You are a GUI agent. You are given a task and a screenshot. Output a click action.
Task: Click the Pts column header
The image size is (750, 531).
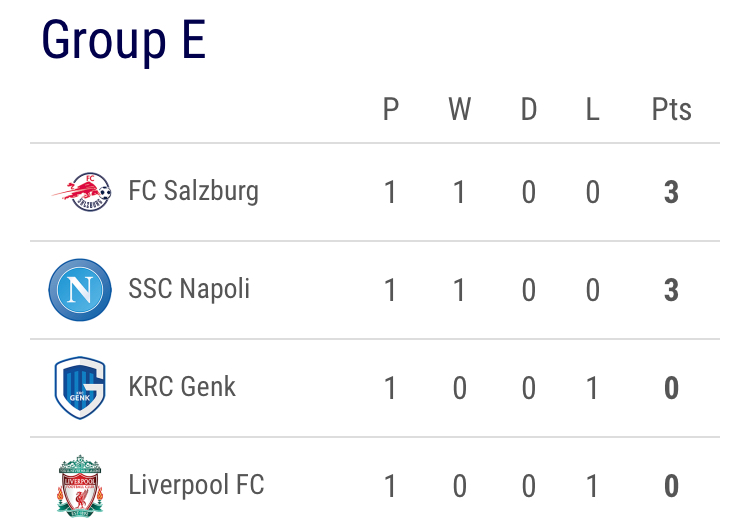coord(672,110)
